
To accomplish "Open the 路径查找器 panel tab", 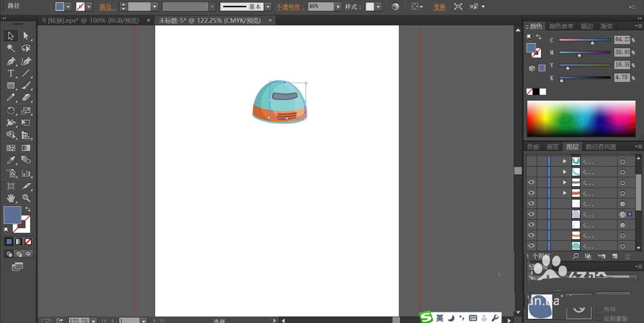I will pyautogui.click(x=601, y=147).
